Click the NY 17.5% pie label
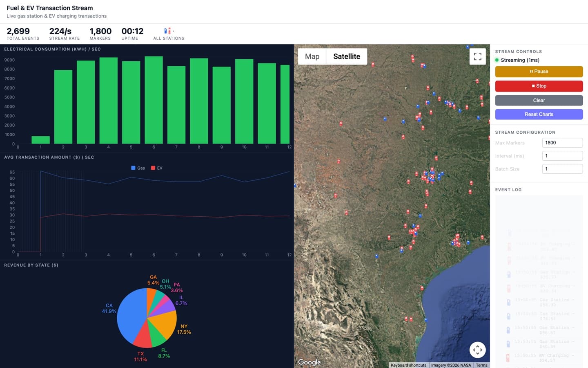The height and width of the screenshot is (368, 588). click(184, 329)
